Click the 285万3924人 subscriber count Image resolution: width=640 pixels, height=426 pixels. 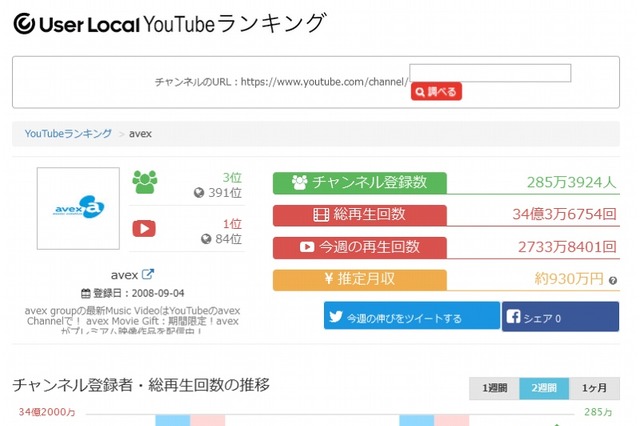[571, 182]
